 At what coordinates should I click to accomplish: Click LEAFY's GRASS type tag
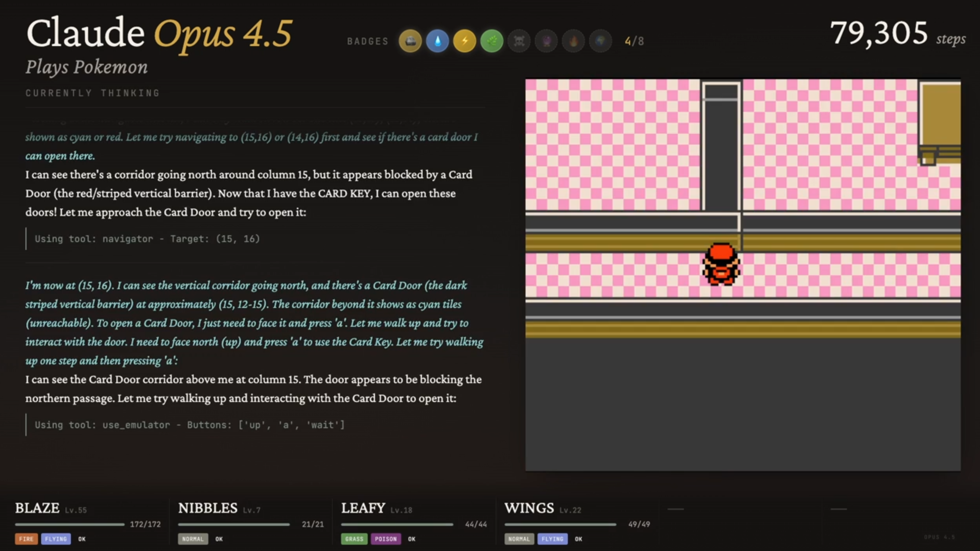coord(354,539)
